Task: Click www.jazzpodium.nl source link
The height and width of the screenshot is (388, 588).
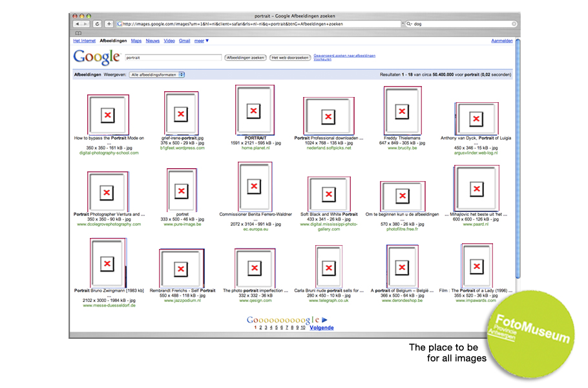Action: click(x=182, y=300)
